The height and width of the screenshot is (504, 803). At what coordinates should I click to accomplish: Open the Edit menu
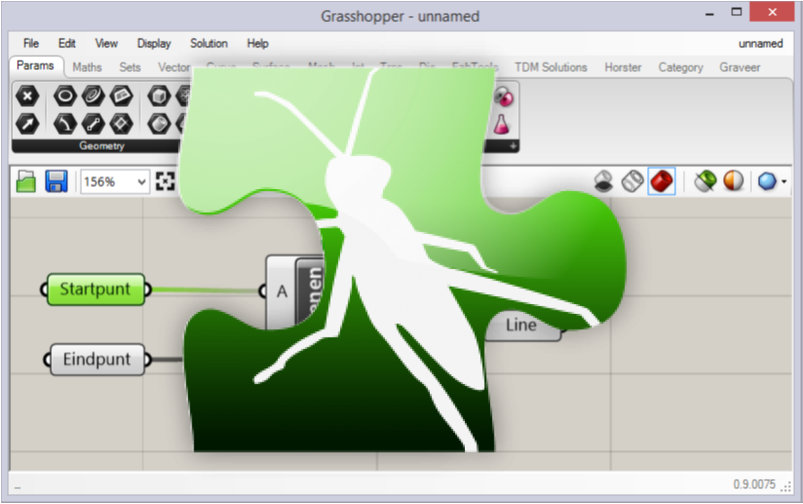tap(67, 44)
